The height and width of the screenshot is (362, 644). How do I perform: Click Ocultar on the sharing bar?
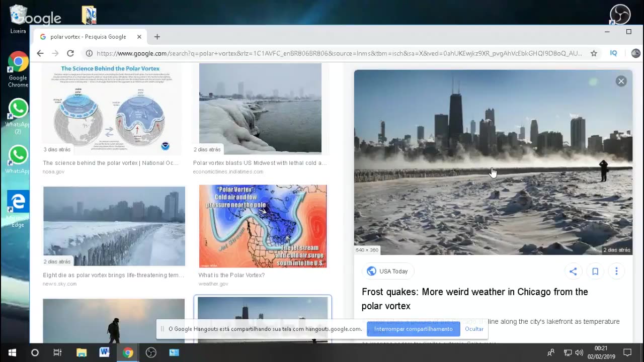[474, 329]
